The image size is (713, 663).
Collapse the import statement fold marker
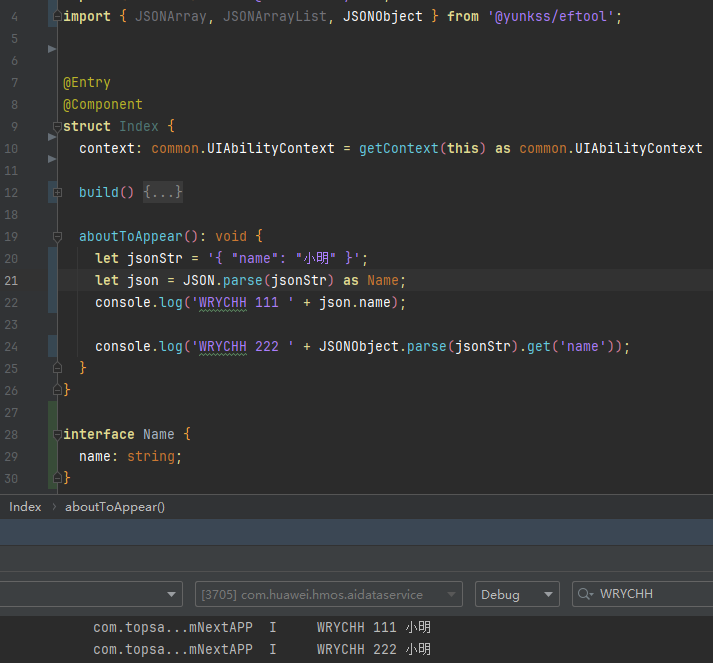[x=57, y=16]
